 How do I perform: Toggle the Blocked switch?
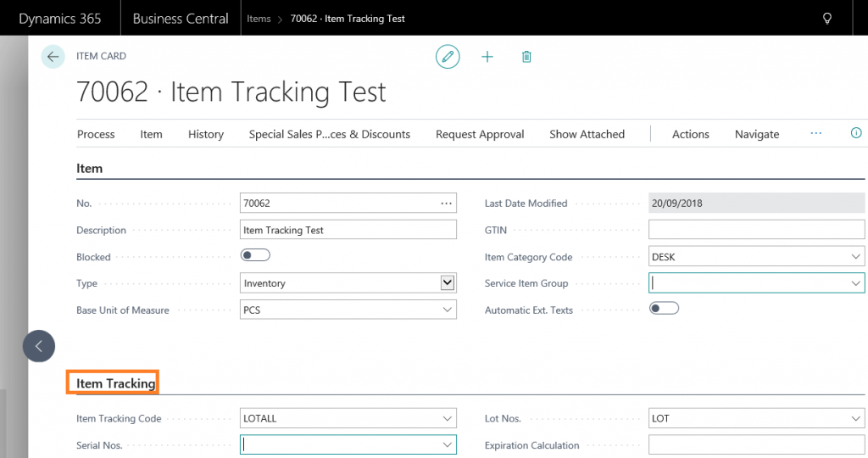255,255
